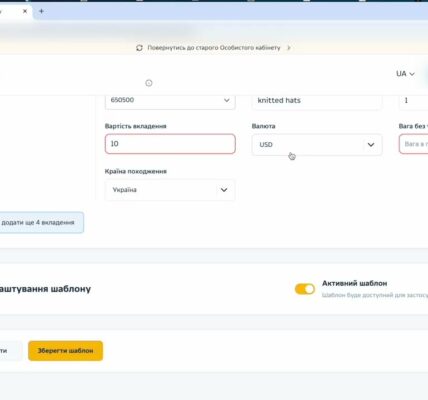Toggle the Активний шаблон switch

click(305, 289)
